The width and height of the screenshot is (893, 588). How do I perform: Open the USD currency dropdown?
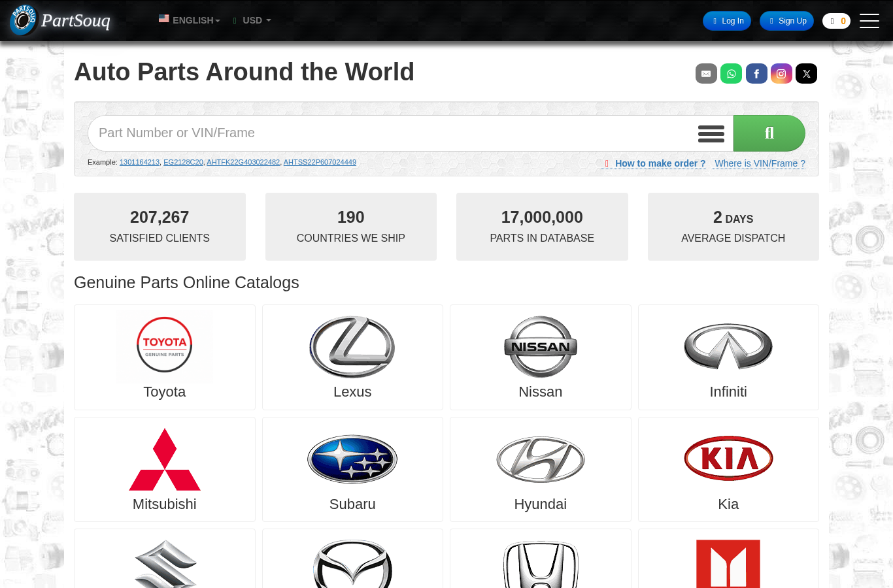(252, 20)
